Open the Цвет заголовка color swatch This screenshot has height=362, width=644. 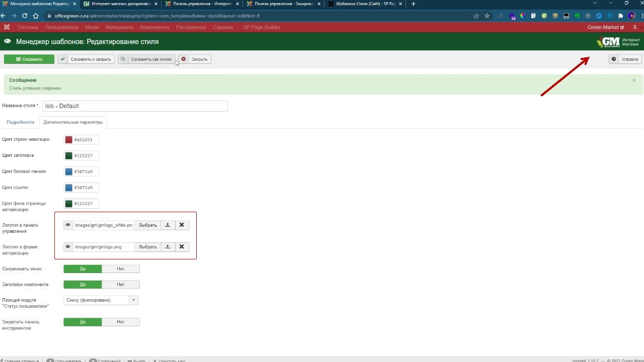point(68,156)
